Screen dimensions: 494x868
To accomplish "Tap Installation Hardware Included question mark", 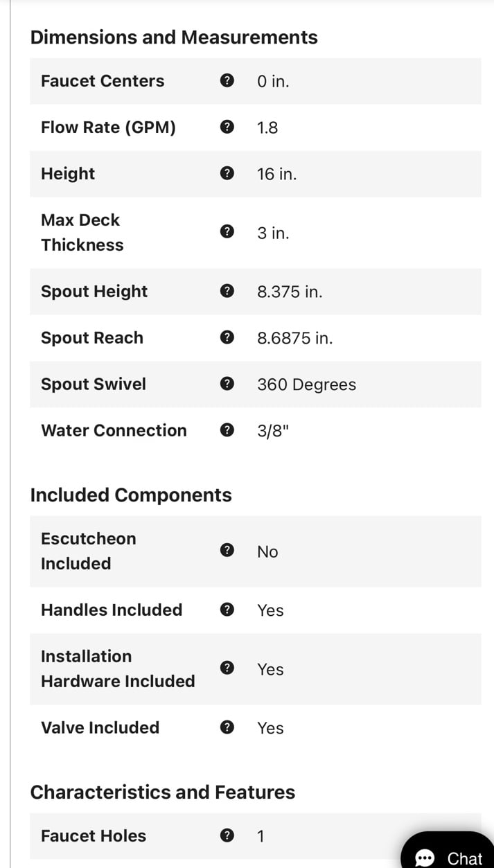I will tap(227, 668).
